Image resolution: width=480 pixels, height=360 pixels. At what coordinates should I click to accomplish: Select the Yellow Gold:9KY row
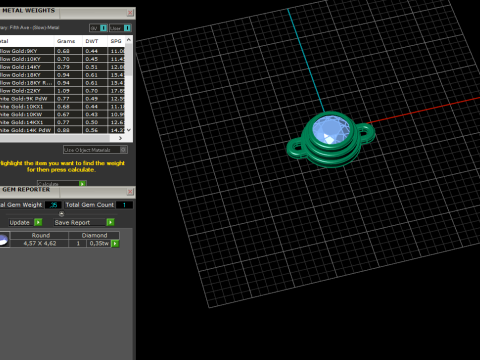62,51
